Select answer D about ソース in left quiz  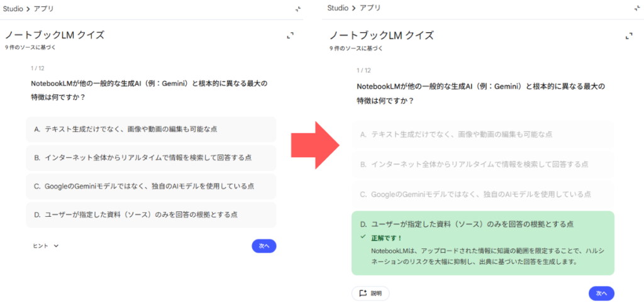(151, 215)
